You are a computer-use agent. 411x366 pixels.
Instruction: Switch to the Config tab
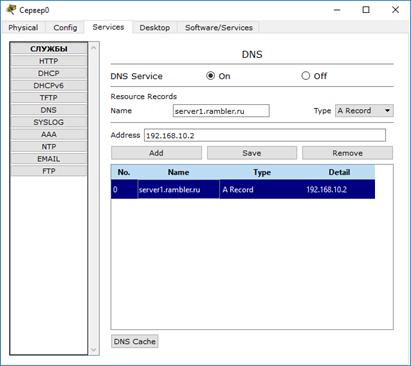[65, 28]
